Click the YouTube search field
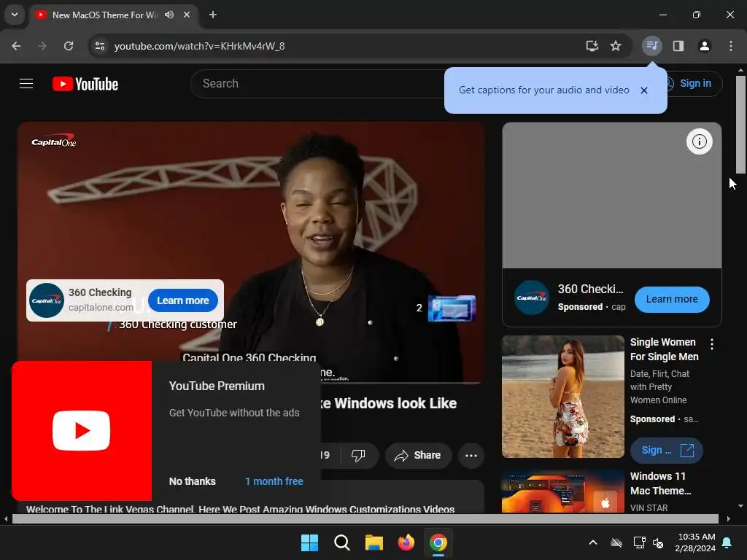 click(317, 84)
